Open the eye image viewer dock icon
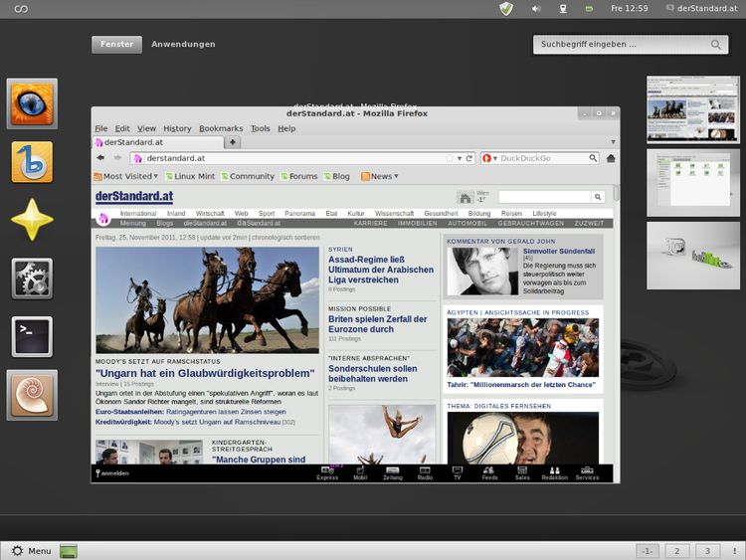This screenshot has height=560, width=746. [x=33, y=103]
